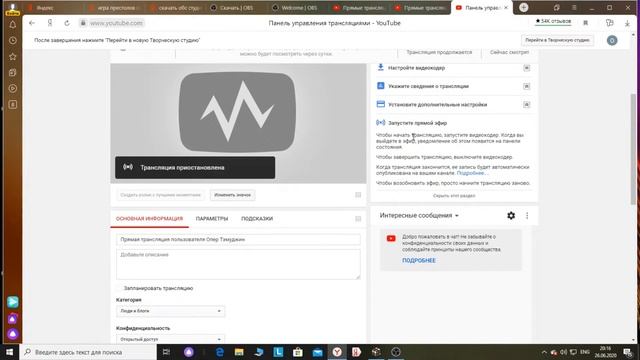Click the gear icon in the chat panel
The height and width of the screenshot is (360, 640).
511,216
